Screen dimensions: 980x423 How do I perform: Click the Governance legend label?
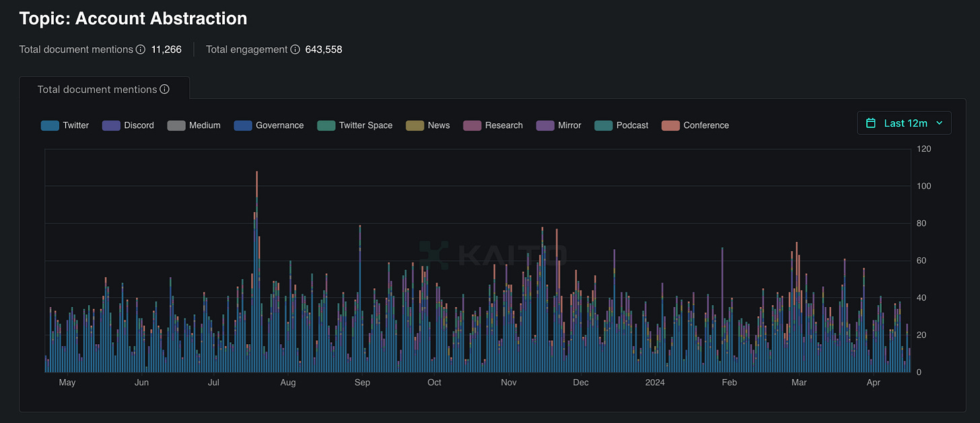click(280, 125)
